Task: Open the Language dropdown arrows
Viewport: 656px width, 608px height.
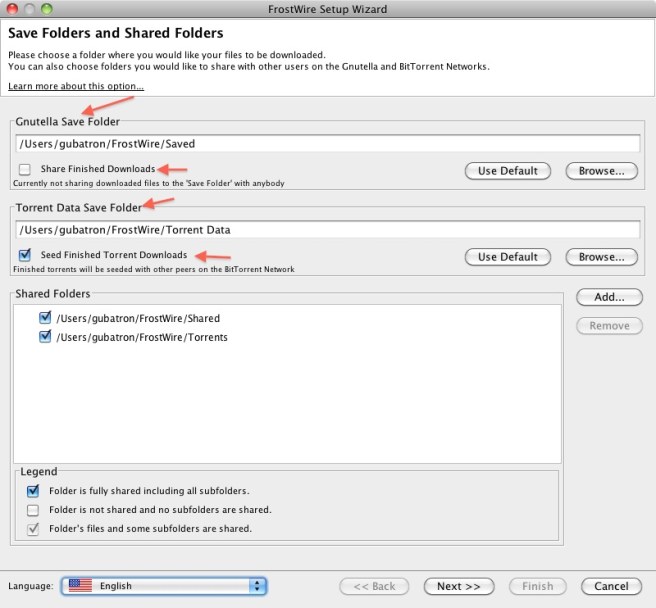Action: [x=257, y=586]
